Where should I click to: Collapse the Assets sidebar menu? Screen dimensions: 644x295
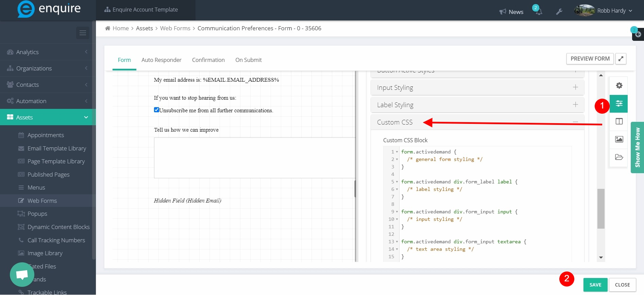(48, 117)
